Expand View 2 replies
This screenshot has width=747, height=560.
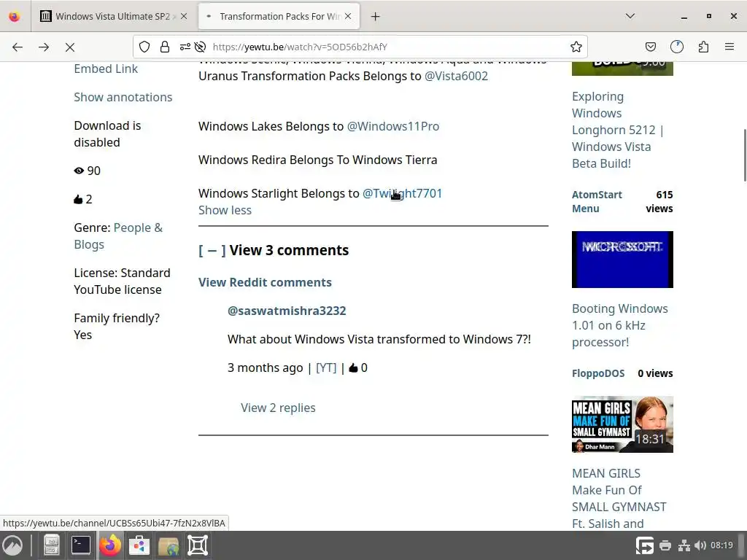[278, 408]
